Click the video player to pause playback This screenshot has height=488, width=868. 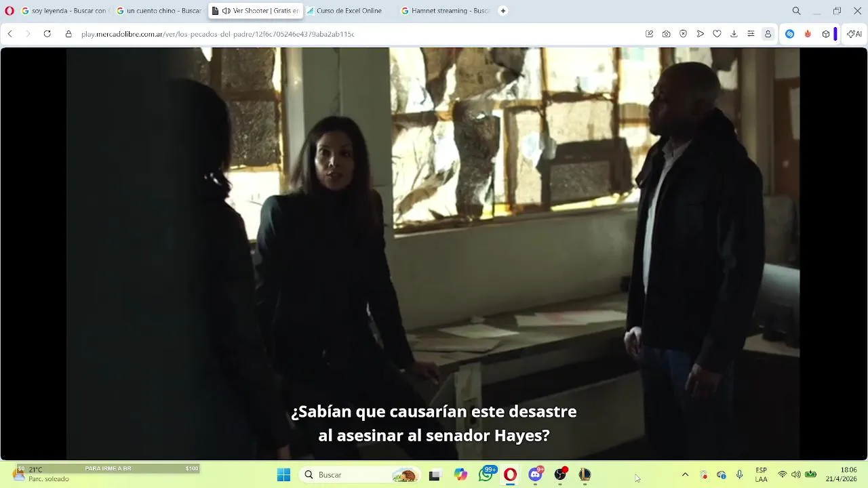[x=433, y=253]
